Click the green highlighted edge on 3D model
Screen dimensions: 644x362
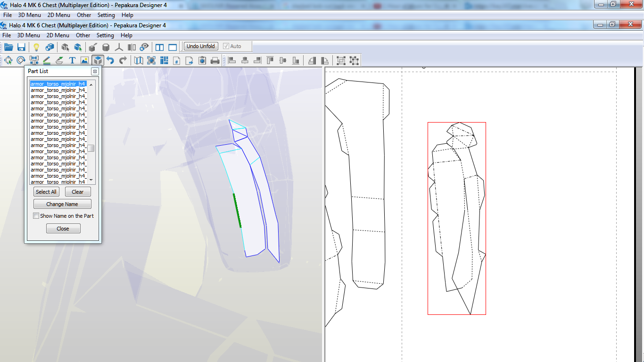point(237,211)
